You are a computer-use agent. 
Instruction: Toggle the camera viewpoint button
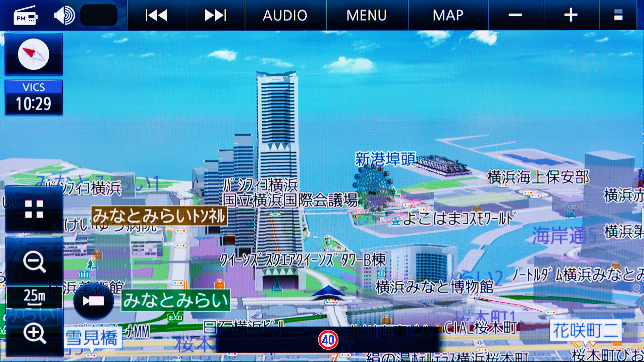tap(93, 301)
